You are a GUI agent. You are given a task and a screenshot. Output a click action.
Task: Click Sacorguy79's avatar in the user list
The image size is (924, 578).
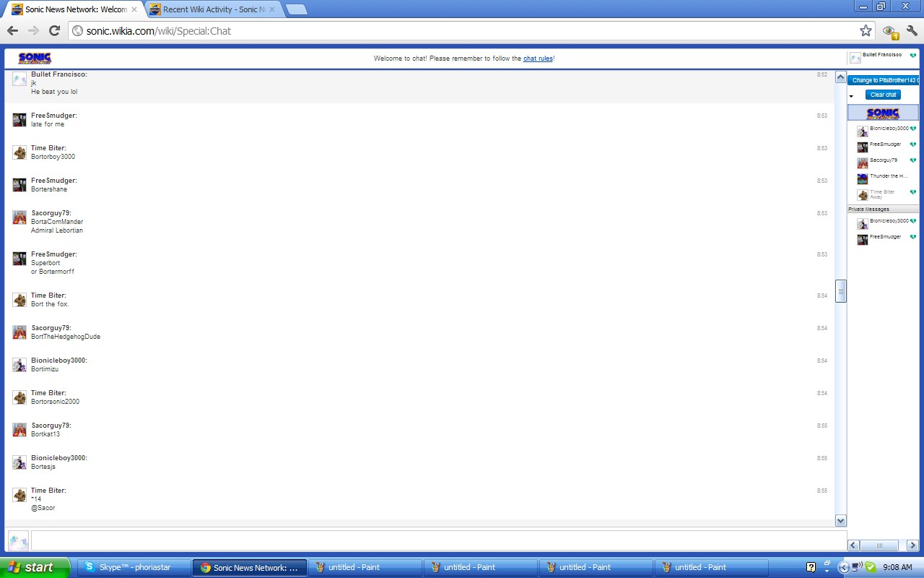coord(862,163)
